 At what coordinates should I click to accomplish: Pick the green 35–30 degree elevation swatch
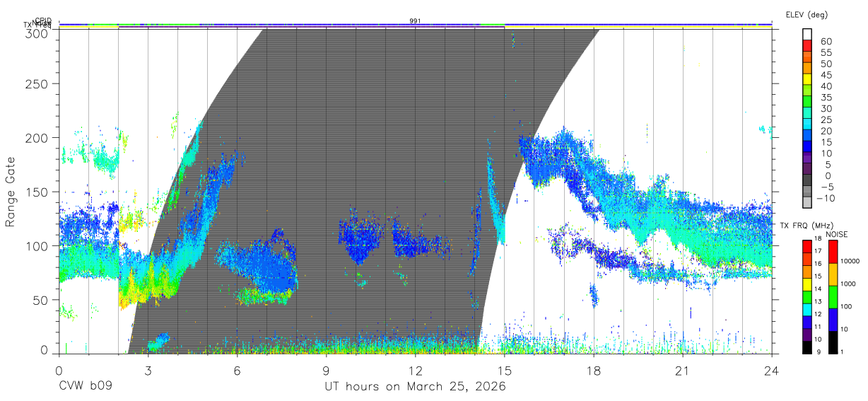point(807,102)
